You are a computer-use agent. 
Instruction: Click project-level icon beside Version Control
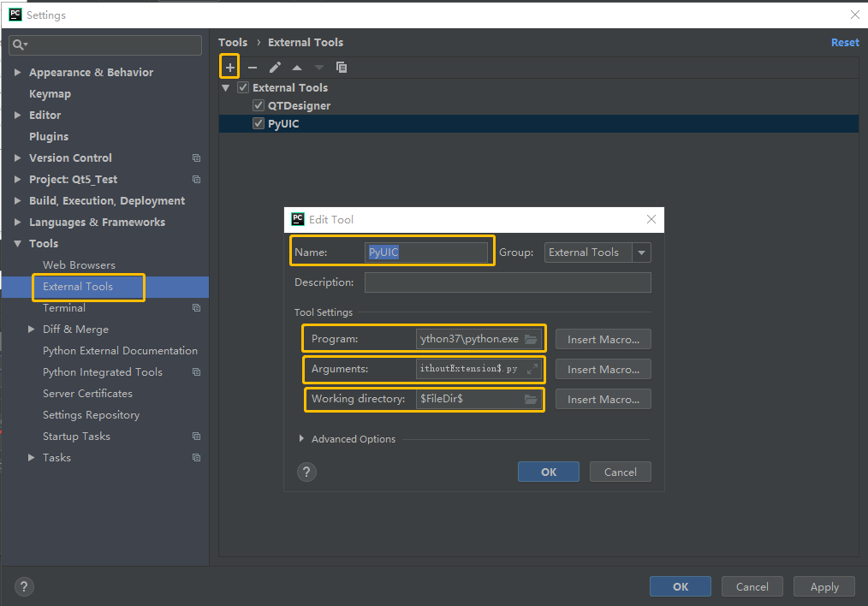(x=197, y=157)
